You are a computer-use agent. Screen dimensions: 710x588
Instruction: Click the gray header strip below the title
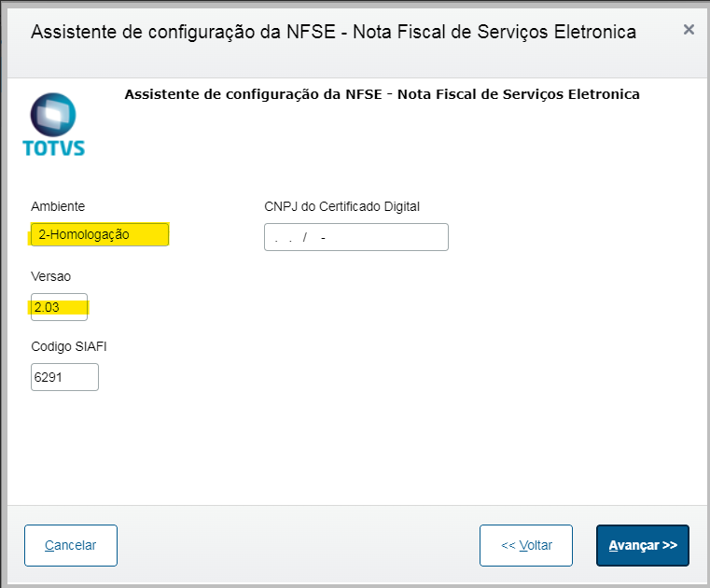point(355,65)
